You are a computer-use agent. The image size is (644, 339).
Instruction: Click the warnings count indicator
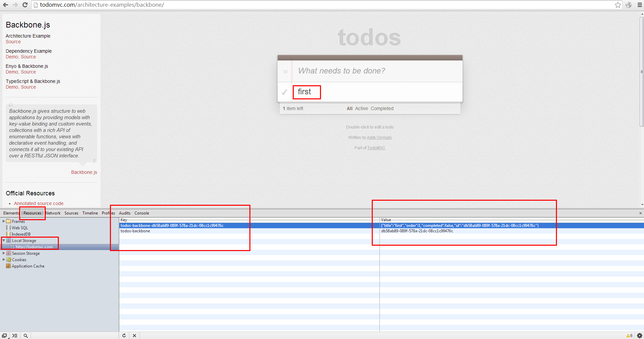coord(629,335)
